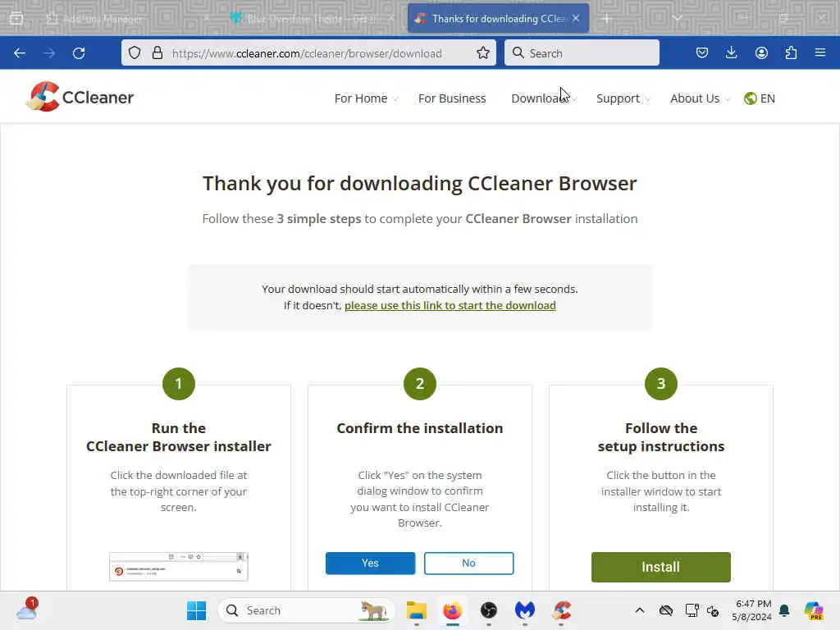The image size is (840, 630).
Task: Expand the Download menu
Action: pyautogui.click(x=545, y=98)
